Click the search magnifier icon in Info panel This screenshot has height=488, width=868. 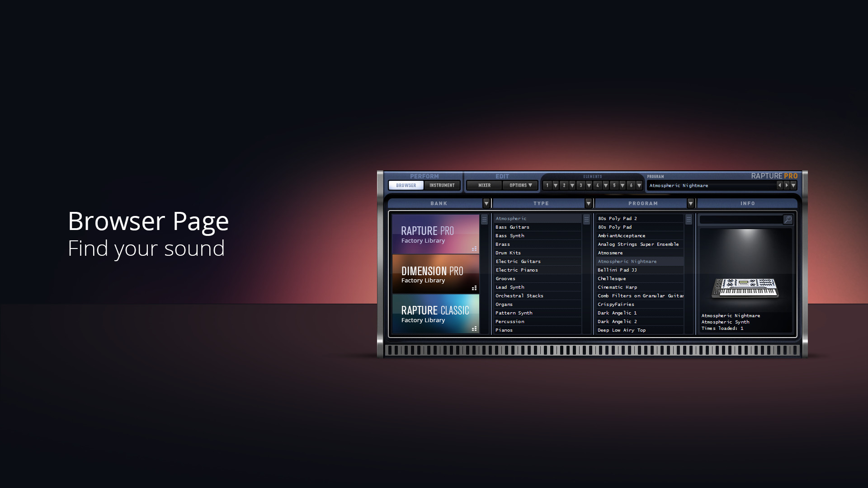pyautogui.click(x=788, y=219)
